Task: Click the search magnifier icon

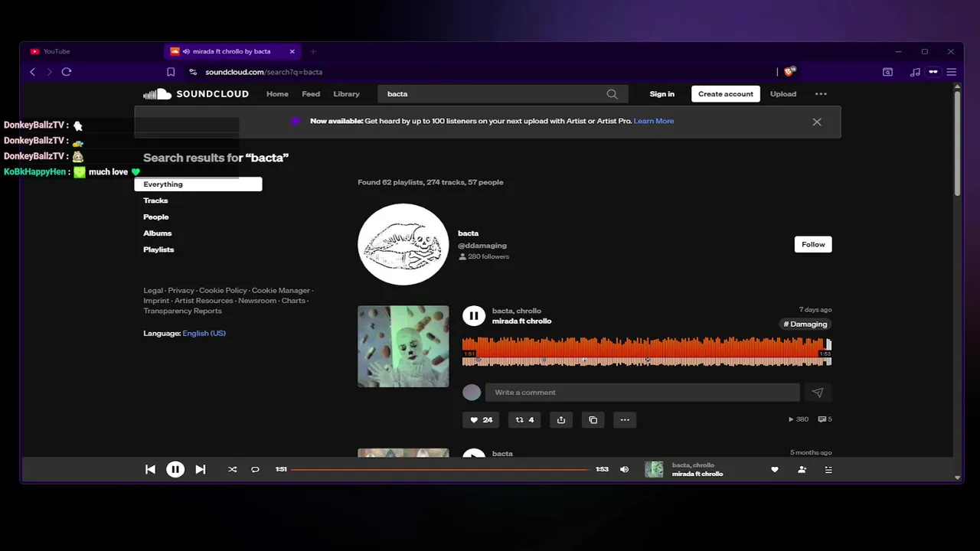Action: point(612,94)
